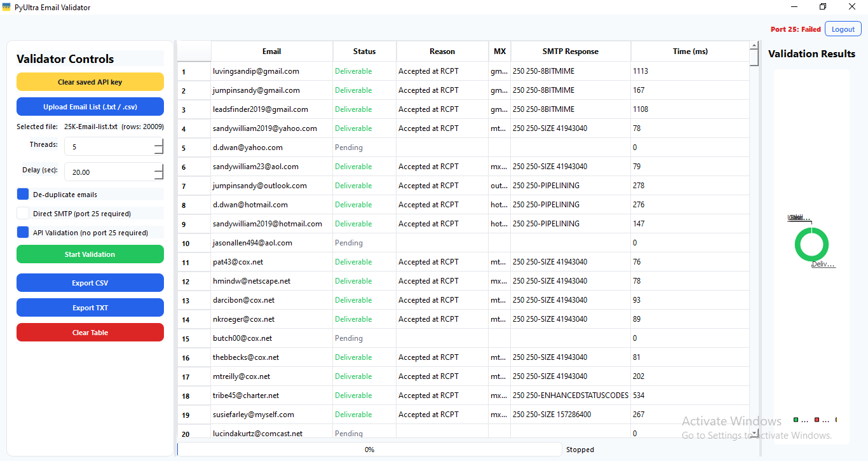Viewport: 868px width, 461px height.
Task: Click the table scrollbar up arrow
Action: [x=754, y=44]
